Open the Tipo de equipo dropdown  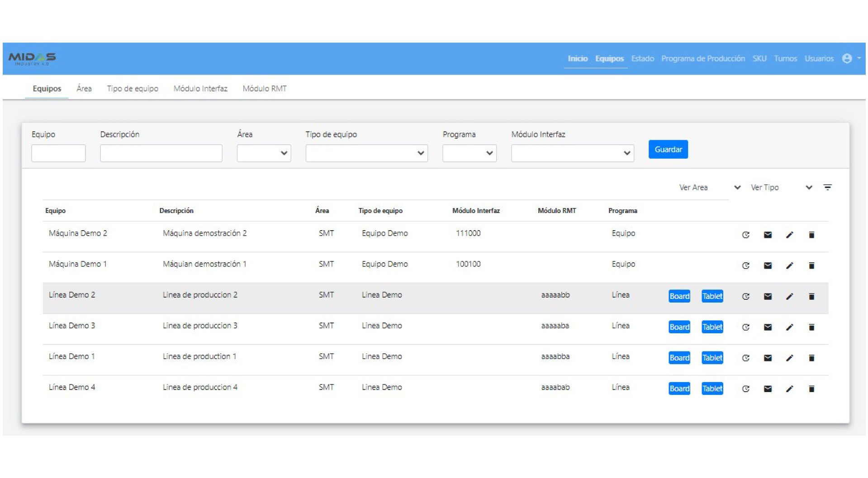pos(366,153)
